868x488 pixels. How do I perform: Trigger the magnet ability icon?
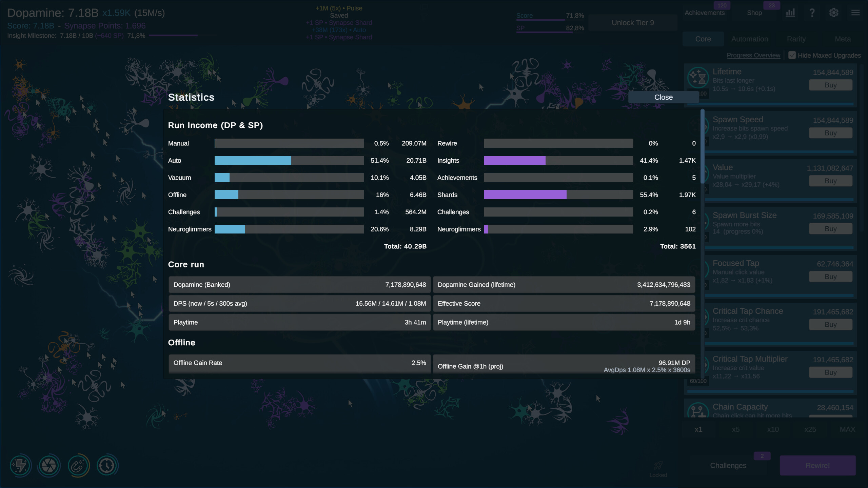tap(78, 465)
